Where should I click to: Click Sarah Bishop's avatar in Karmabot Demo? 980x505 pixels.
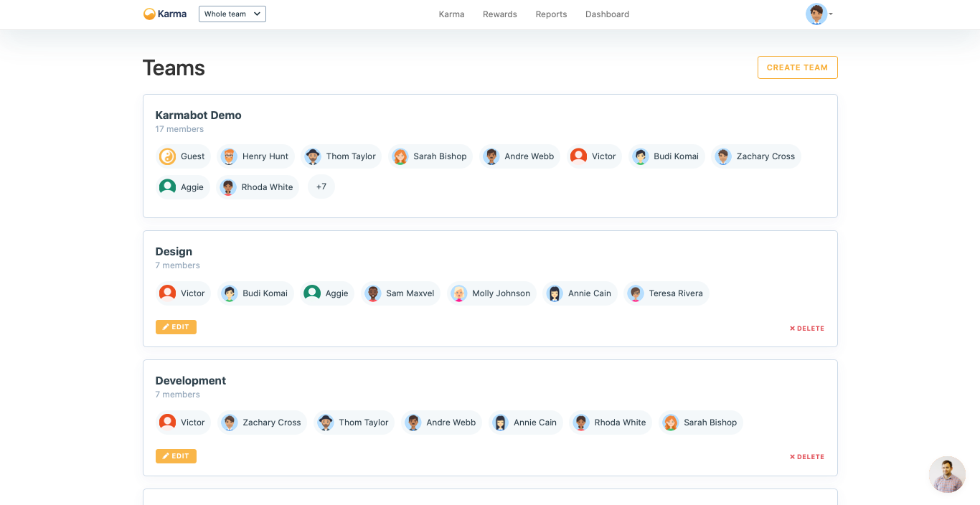pos(400,156)
